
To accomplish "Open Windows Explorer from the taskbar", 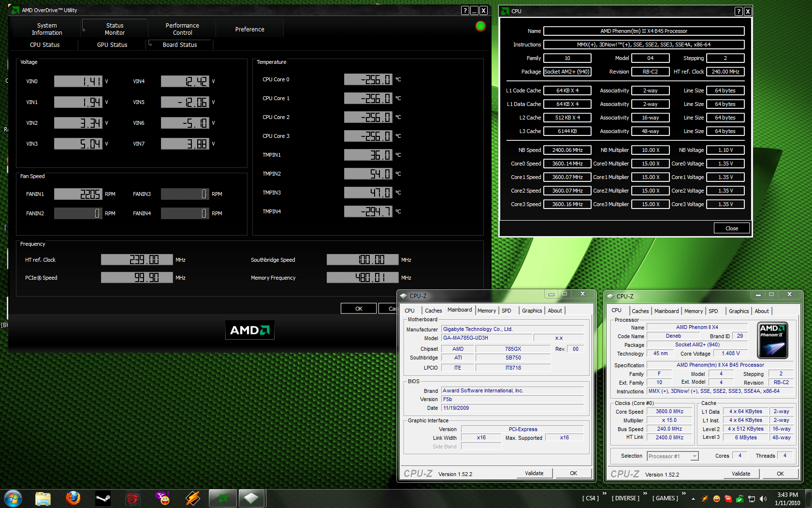I will click(43, 498).
